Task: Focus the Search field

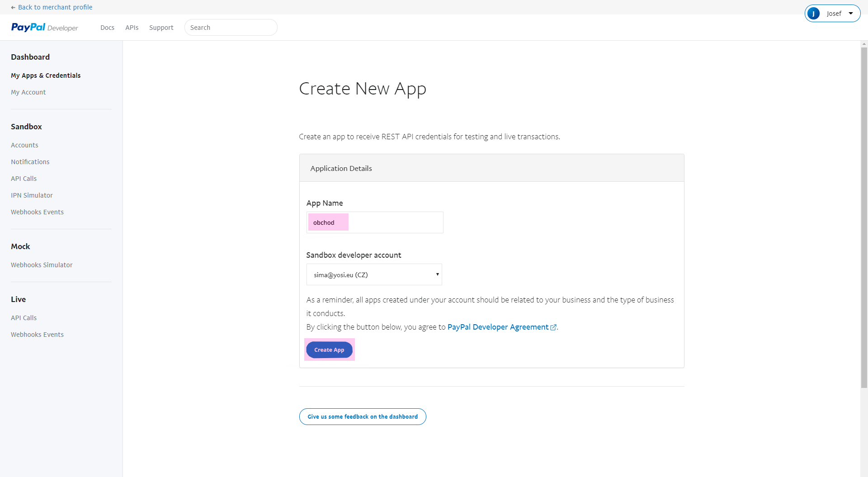Action: [x=231, y=28]
